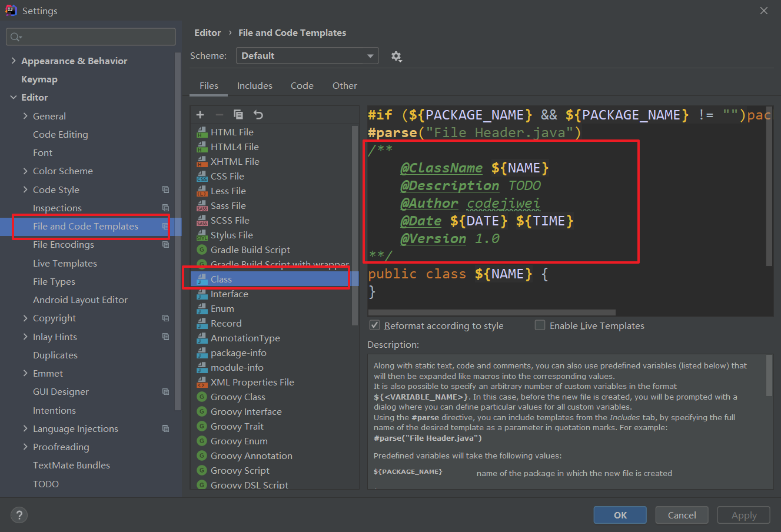Click the project-level icon next to Code Style
This screenshot has height=532, width=781.
coord(166,189)
